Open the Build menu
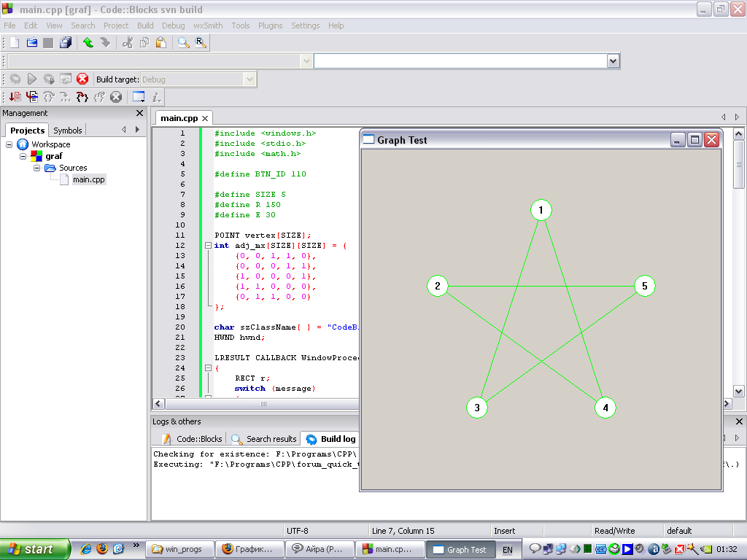The height and width of the screenshot is (560, 747). pos(145,26)
